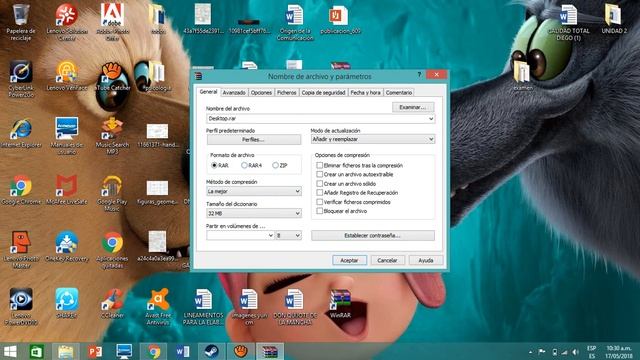Image resolution: width=640 pixels, height=360 pixels.
Task: Select the Aplicaciones quitadas desktop icon
Action: coord(112,250)
